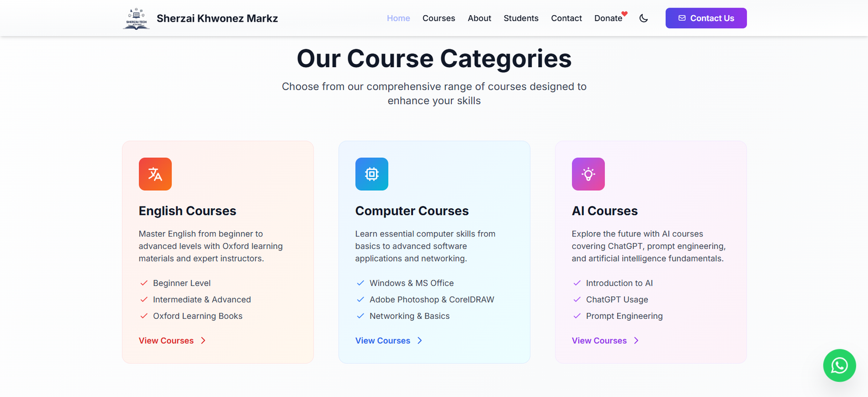Click the Sherzai Khwonez Markz site title

(217, 18)
